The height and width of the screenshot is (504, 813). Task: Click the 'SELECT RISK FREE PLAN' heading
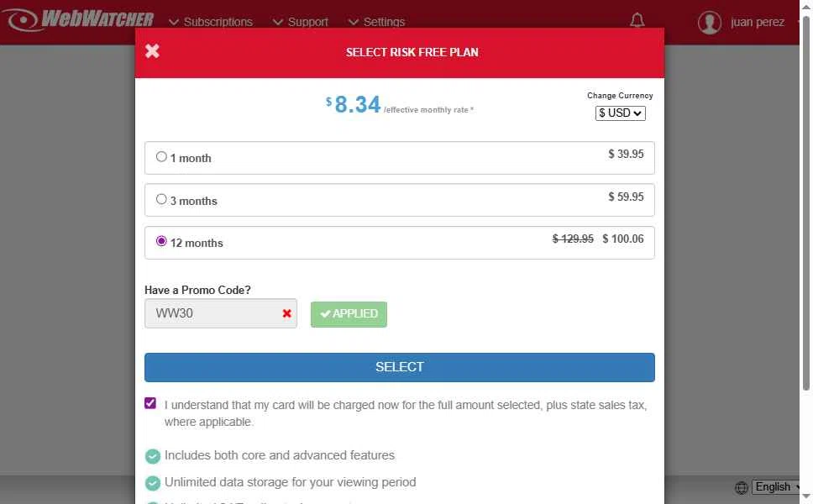point(412,52)
